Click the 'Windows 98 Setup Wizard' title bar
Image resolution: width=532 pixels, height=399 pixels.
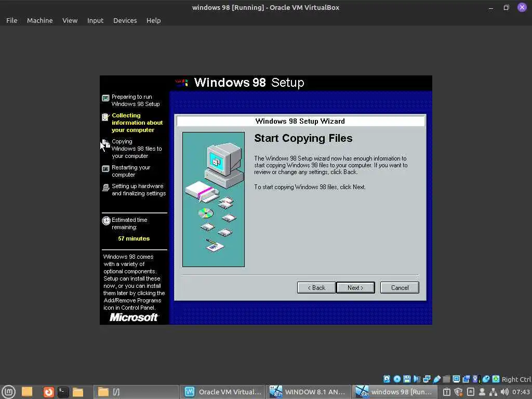[300, 121]
